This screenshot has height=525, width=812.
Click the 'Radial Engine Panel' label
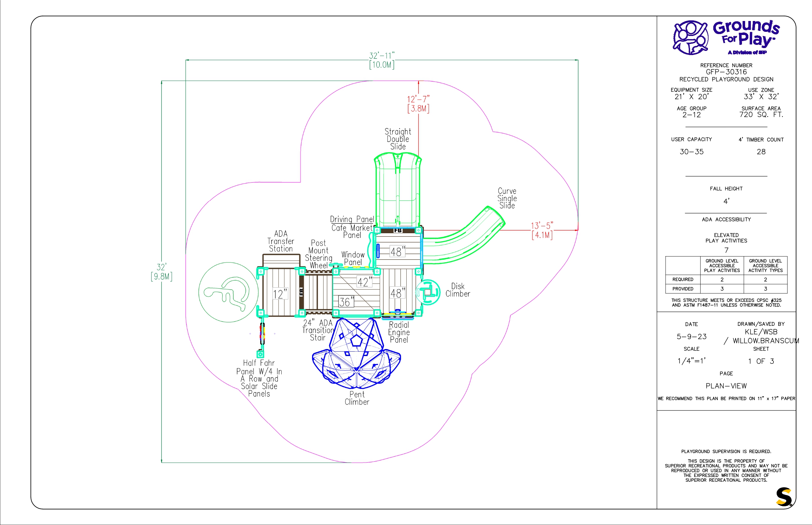pyautogui.click(x=399, y=332)
